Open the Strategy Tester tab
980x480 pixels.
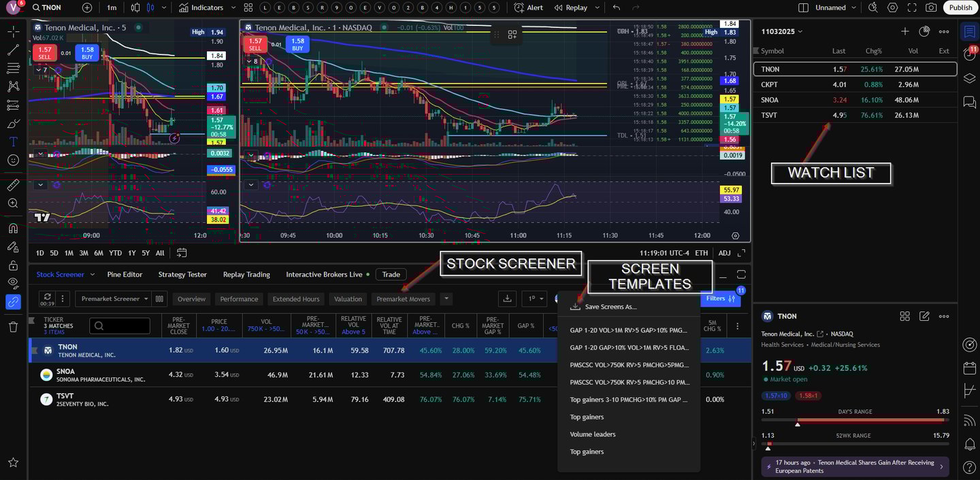(182, 275)
